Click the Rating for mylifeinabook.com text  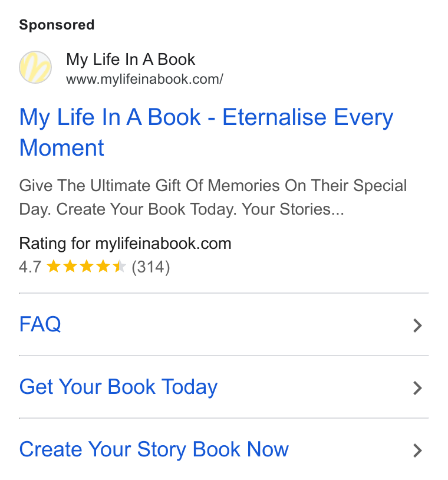tap(125, 244)
